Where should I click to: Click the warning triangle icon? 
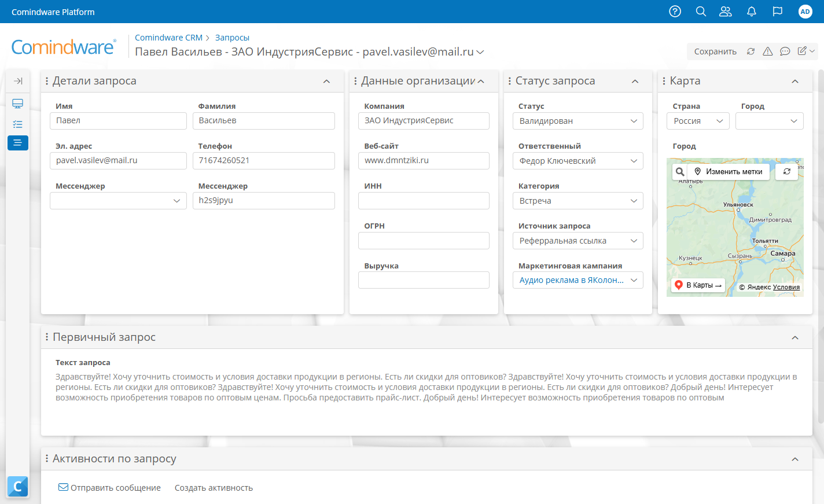pos(768,51)
